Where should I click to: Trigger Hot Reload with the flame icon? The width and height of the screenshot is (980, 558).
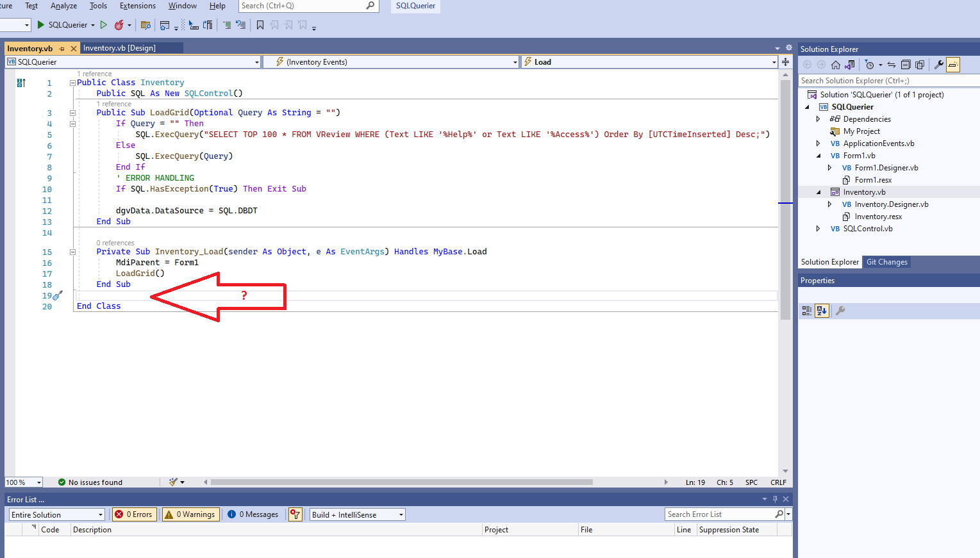(x=119, y=25)
